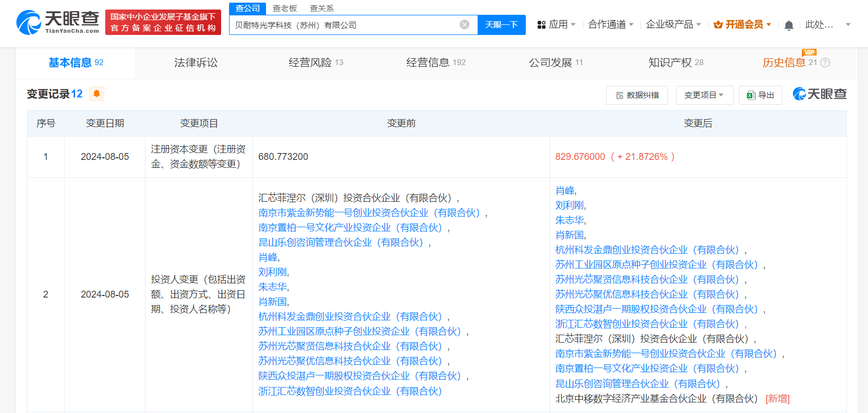Screen dimensions: 868x413
Task: Expand the 合作通道 menu
Action: (611, 24)
